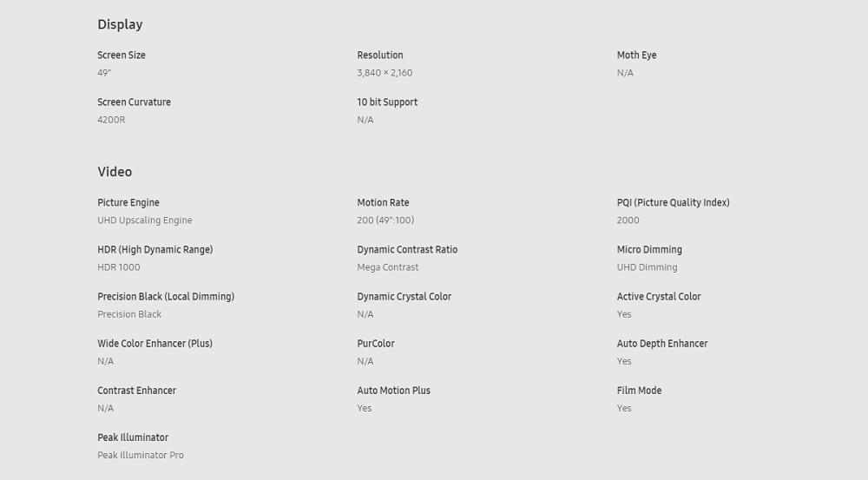The height and width of the screenshot is (480, 868).
Task: Click the UHD Upscaling Engine value
Action: point(144,220)
